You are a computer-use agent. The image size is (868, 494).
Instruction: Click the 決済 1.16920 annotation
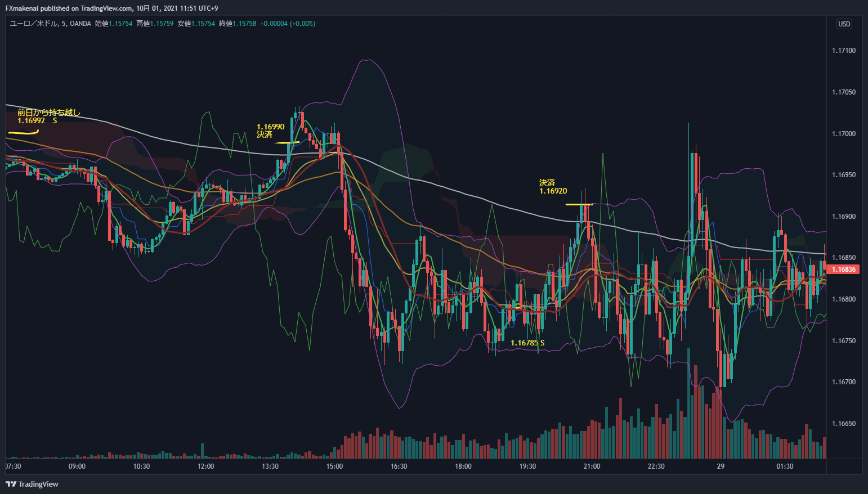(553, 187)
